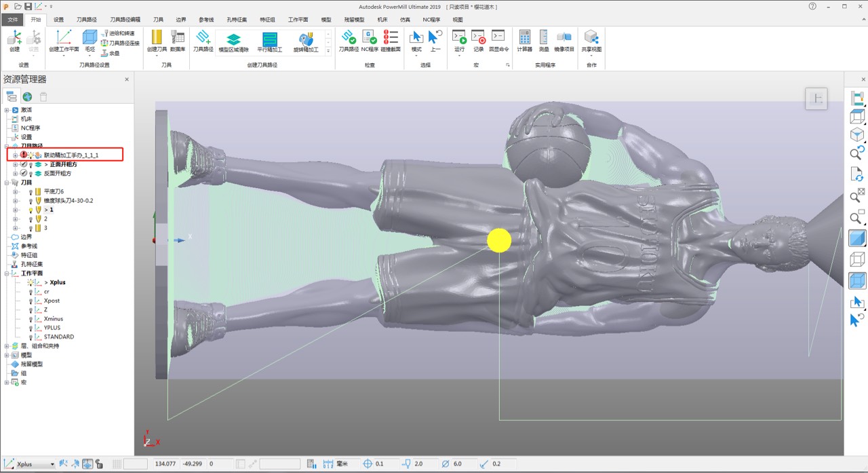This screenshot has width=868, height=473.
Task: Click 创建刀具 create tool icon
Action: [x=157, y=38]
